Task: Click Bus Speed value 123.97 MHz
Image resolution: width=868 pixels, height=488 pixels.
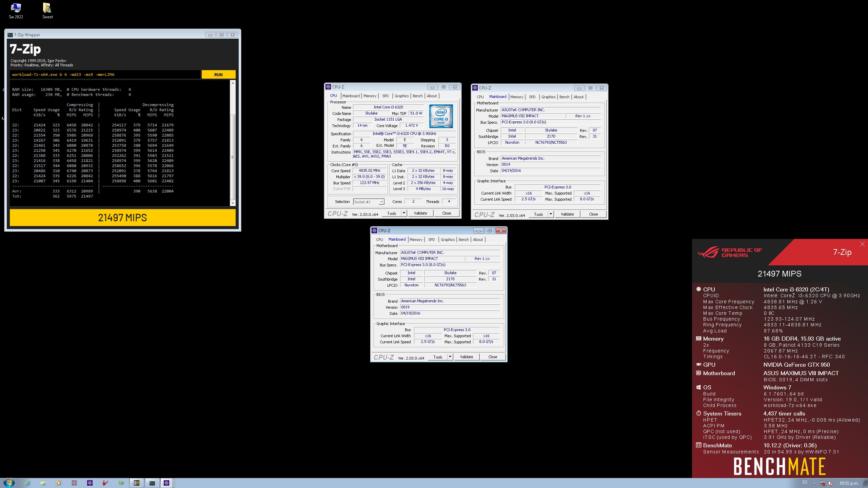Action: click(370, 183)
